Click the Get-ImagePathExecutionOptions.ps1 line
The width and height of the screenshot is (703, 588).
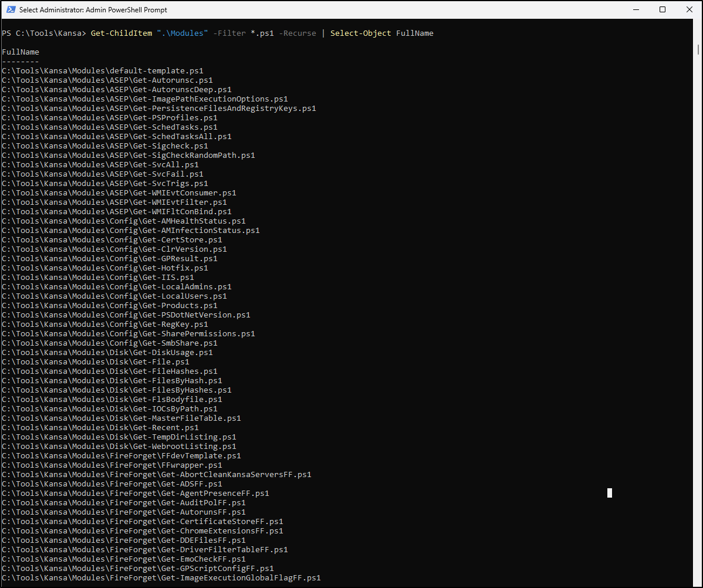point(145,99)
